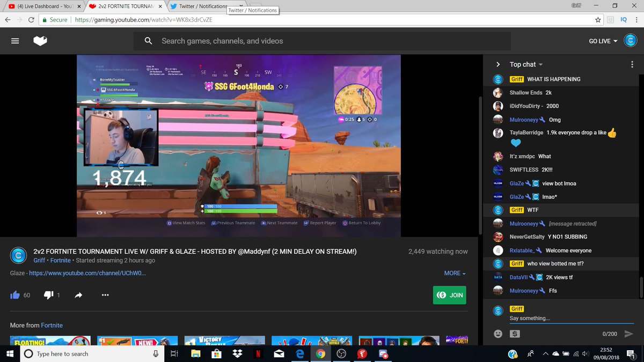This screenshot has width=644, height=362.
Task: Open the emoji picker in chat
Action: click(498, 334)
